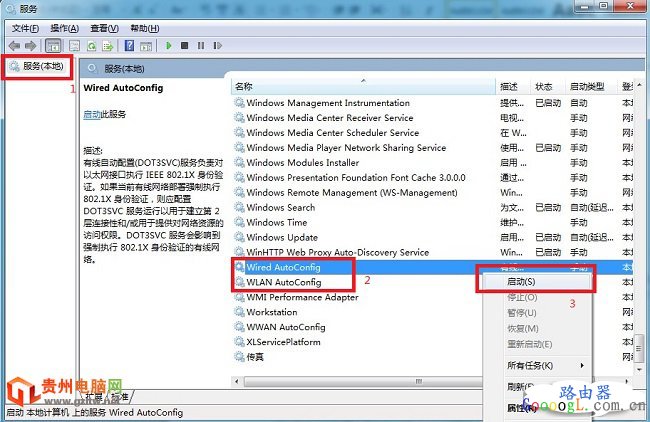
Task: Click the Refresh toolbar icon
Action: pos(91,46)
